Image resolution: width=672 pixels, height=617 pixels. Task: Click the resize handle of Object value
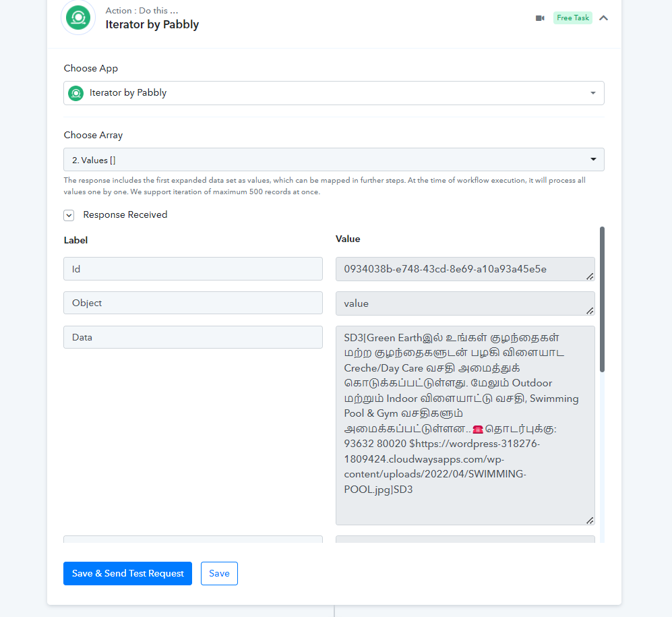590,311
